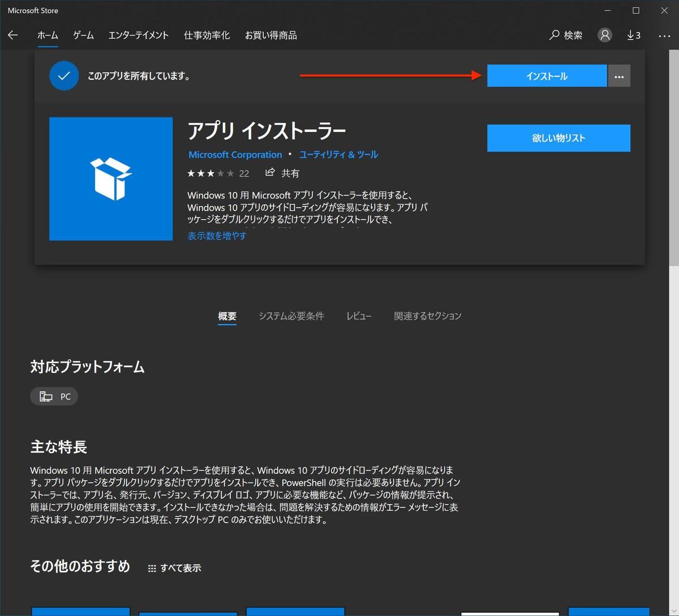Open the user account profile icon
The image size is (679, 616).
[x=605, y=35]
